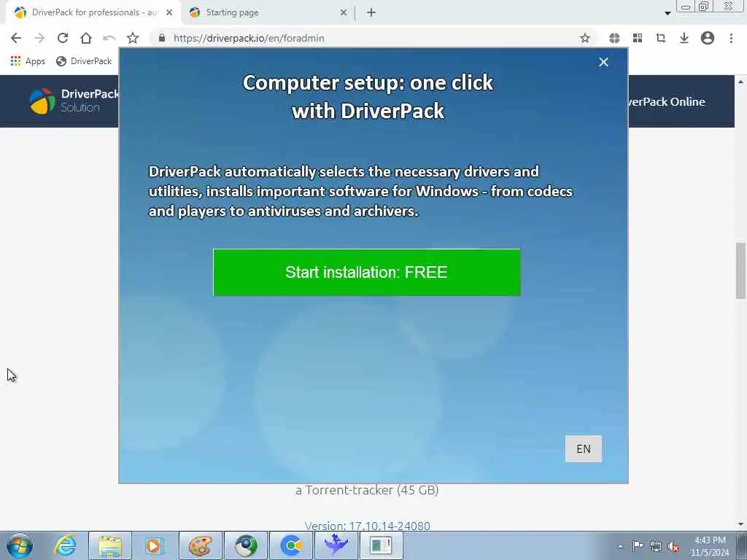Viewport: 747px width, 560px height.
Task: Open a new tab with plus button
Action: click(371, 13)
